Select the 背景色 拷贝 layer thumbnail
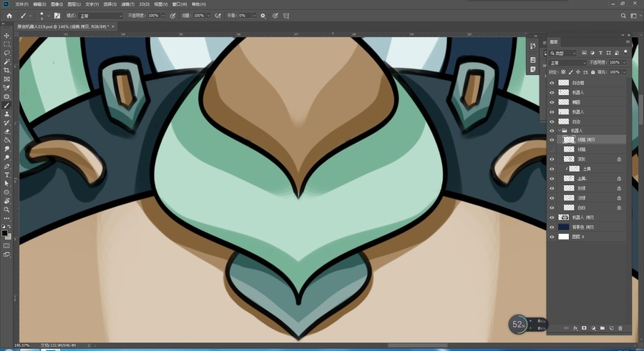 (x=564, y=227)
